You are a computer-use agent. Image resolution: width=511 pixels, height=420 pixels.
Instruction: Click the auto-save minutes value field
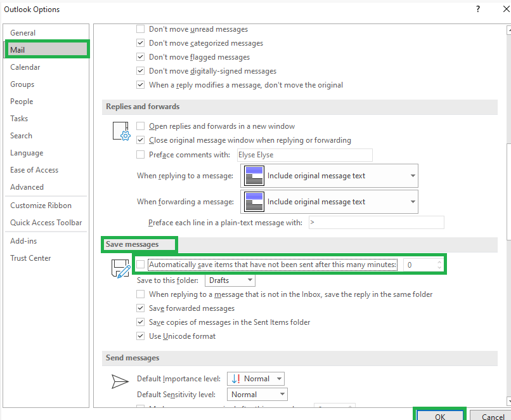pos(420,265)
